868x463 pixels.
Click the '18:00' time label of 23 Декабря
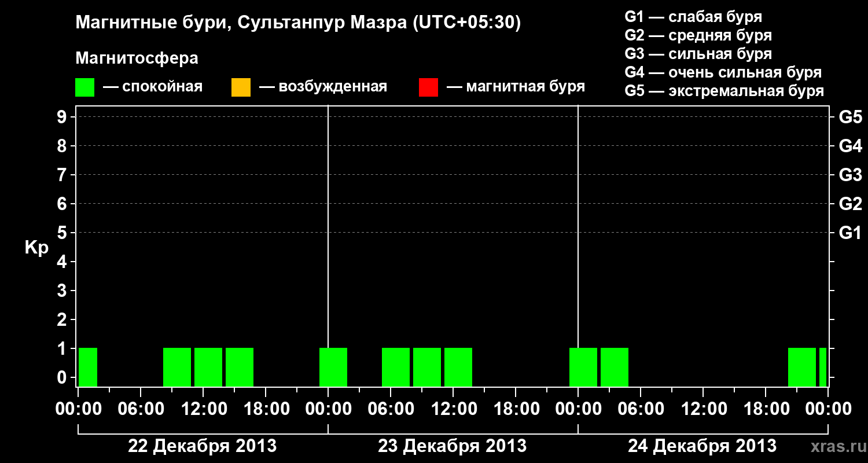coord(516,409)
